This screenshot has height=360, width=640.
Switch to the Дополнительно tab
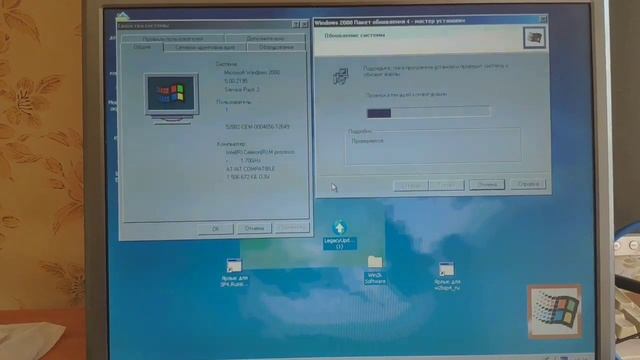(265, 38)
